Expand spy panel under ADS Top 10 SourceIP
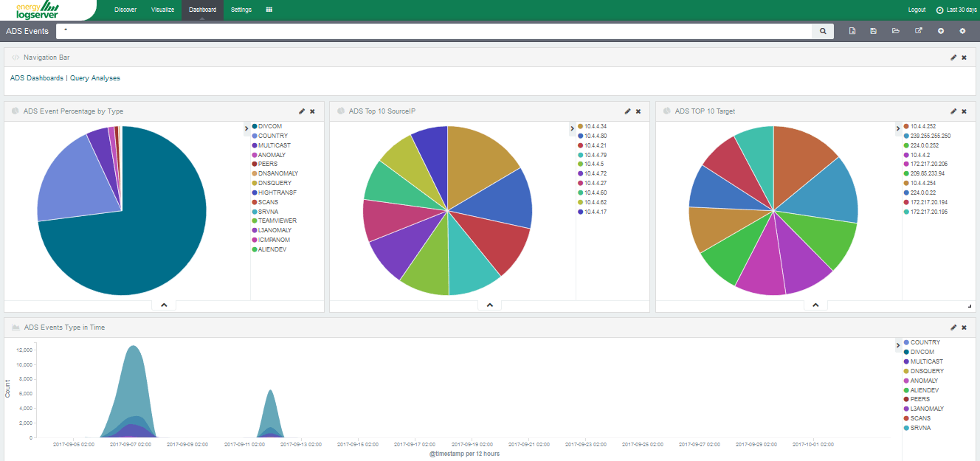Screen dimensions: 980x461 tap(489, 305)
